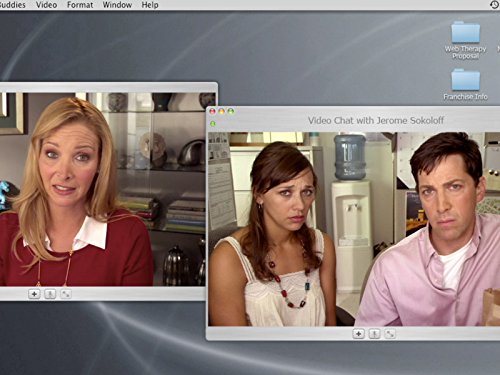The image size is (500, 375).
Task: Select the Web Therapy Proposal folder
Action: (465, 40)
